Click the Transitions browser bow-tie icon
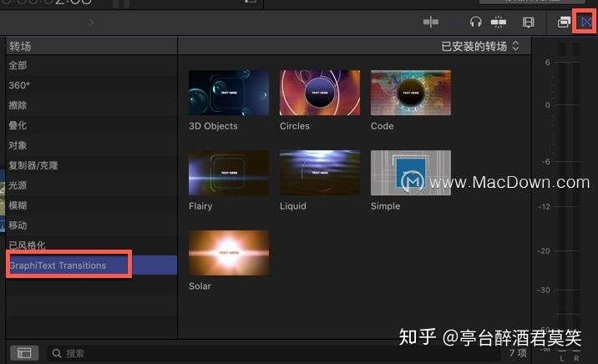The image size is (598, 364). click(x=585, y=22)
